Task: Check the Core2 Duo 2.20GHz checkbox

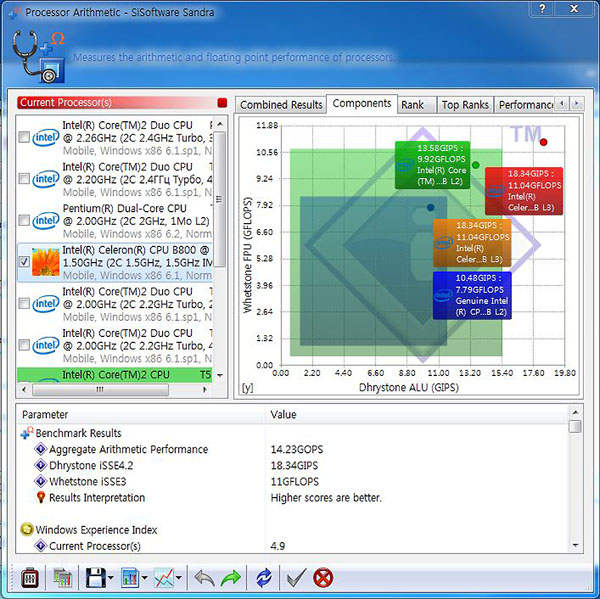Action: (x=24, y=178)
